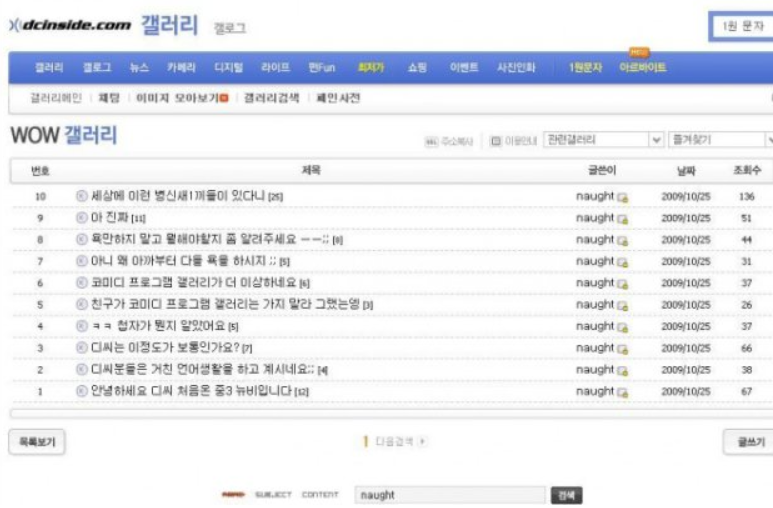Image resolution: width=773 pixels, height=508 pixels.
Task: Select the CONTENT search type option
Action: tap(320, 495)
